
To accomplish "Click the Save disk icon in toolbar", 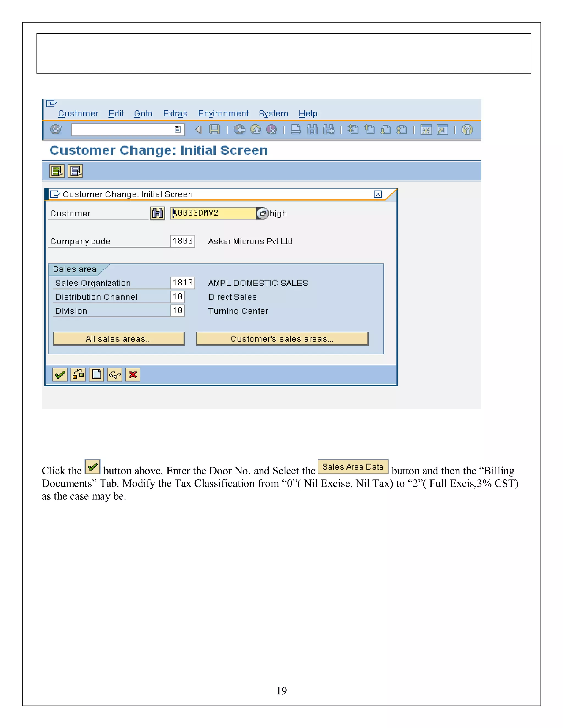I will tap(214, 129).
